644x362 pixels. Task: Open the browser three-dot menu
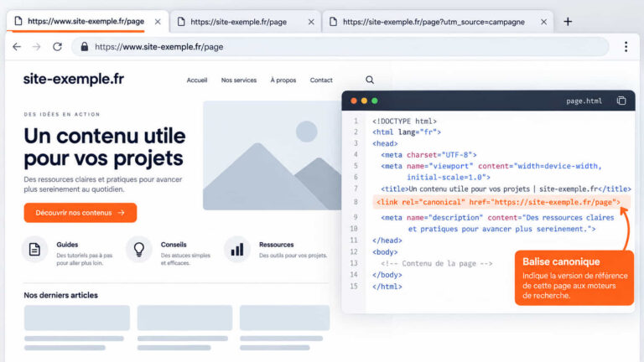coord(626,47)
